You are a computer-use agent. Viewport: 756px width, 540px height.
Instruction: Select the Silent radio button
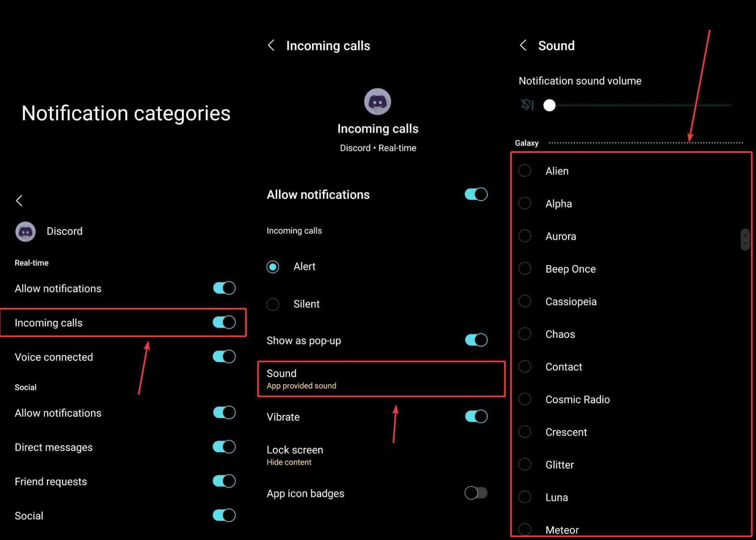[x=273, y=304]
